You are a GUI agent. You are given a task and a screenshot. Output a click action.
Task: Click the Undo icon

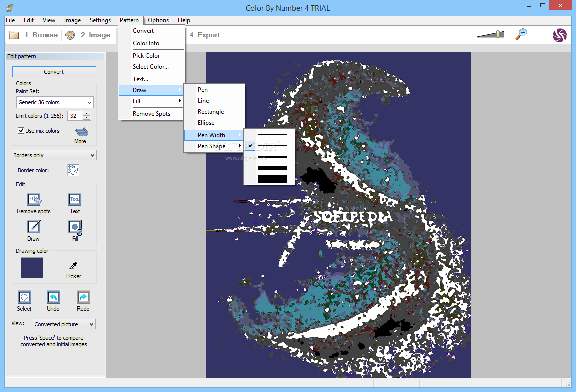pos(53,297)
